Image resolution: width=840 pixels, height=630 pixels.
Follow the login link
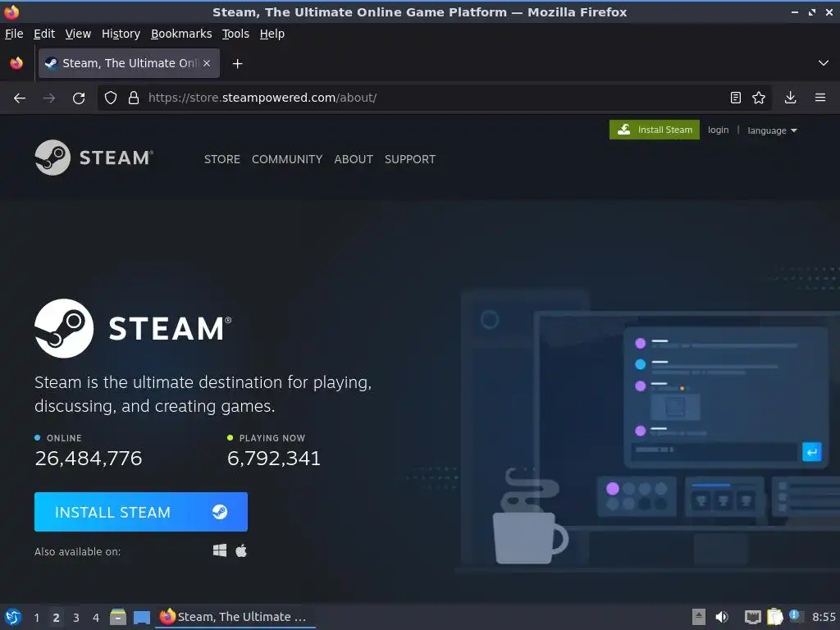[x=718, y=130]
